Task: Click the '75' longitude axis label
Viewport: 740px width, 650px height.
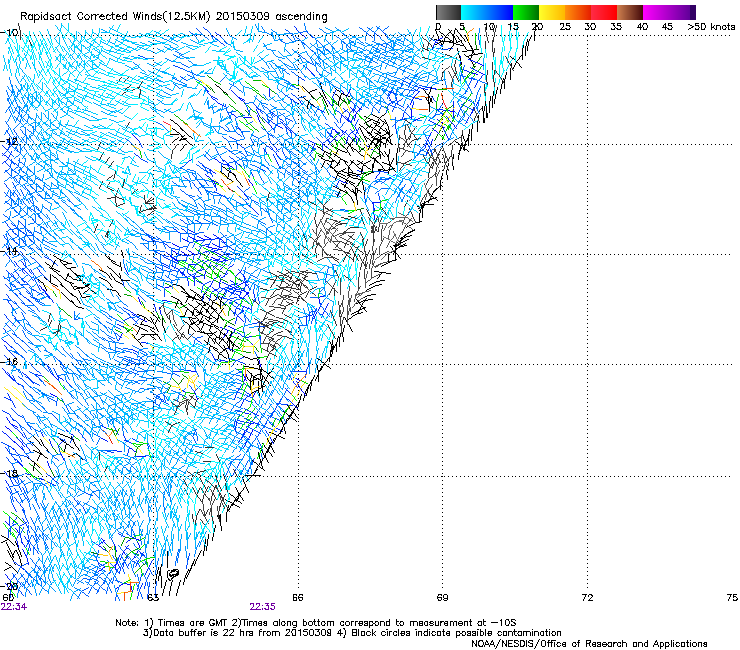Action: 732,598
